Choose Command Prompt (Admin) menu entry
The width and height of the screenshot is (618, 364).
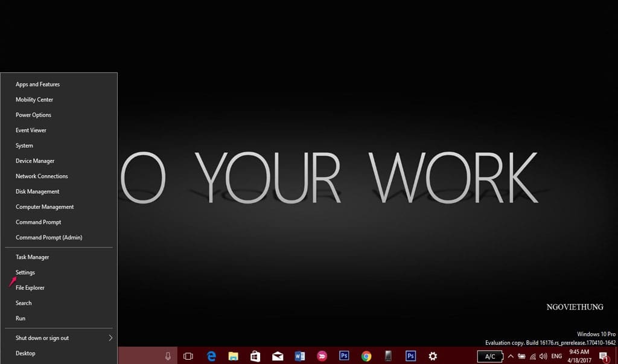(x=49, y=238)
